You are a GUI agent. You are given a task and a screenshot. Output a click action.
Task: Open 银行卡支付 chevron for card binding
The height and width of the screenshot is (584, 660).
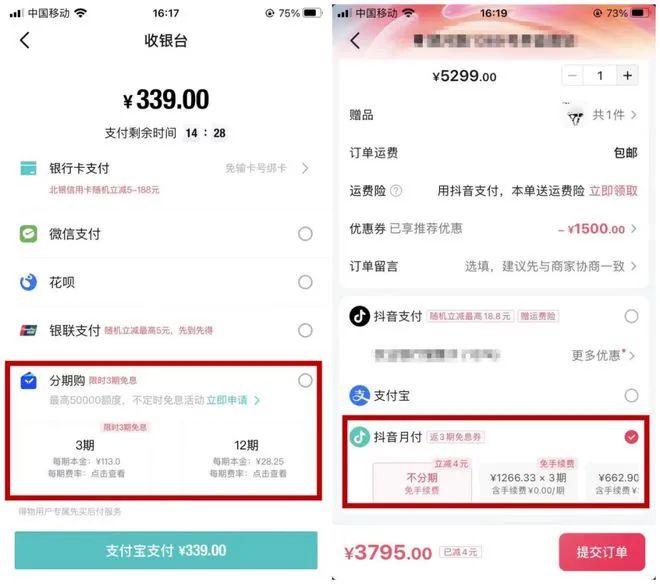point(305,168)
